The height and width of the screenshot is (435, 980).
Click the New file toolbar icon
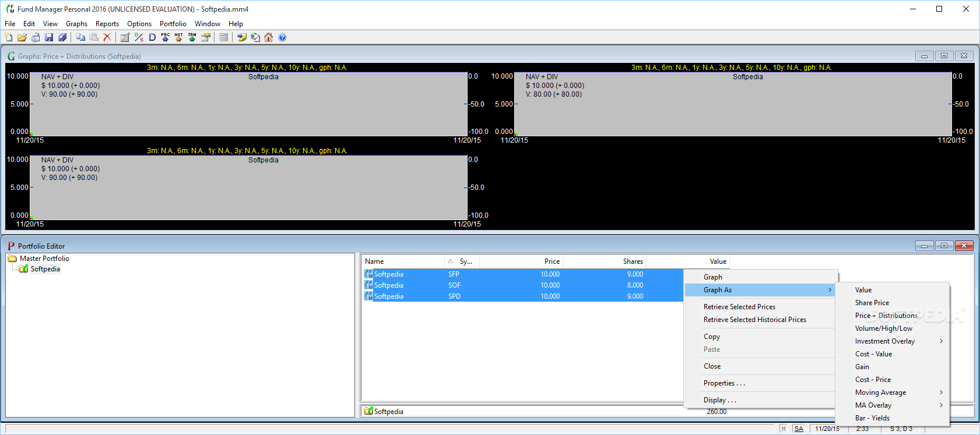pos(8,37)
